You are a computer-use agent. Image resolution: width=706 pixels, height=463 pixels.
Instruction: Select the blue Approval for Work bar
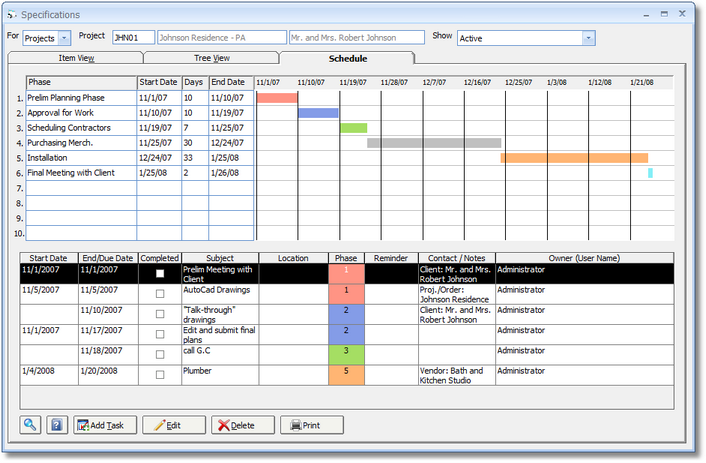pos(318,113)
